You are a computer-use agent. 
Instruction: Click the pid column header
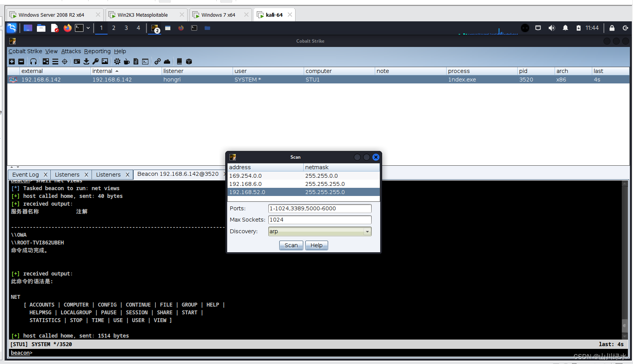(x=536, y=71)
